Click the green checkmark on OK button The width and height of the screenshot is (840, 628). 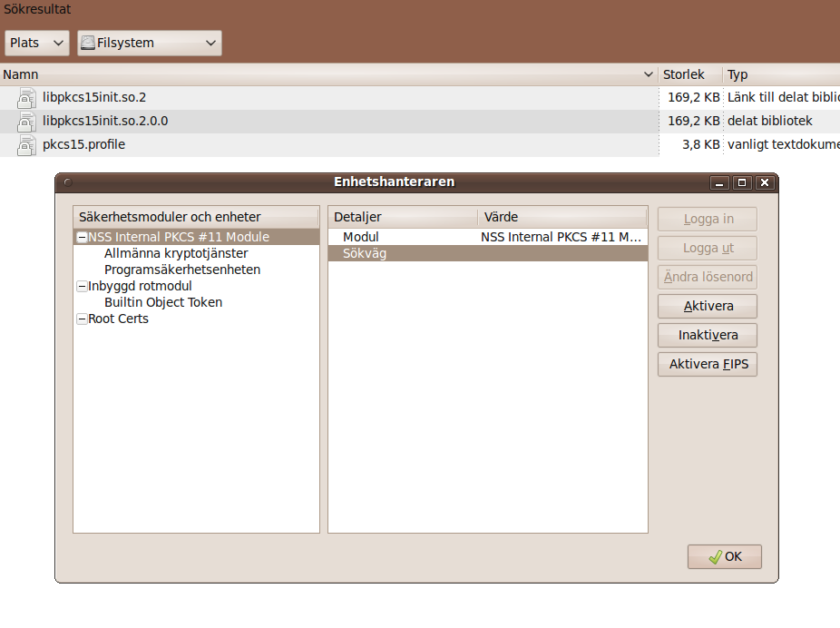[x=715, y=557]
